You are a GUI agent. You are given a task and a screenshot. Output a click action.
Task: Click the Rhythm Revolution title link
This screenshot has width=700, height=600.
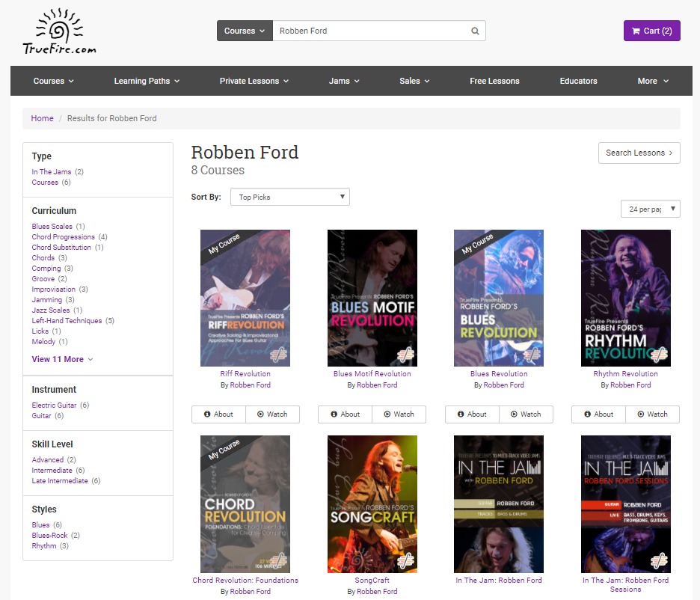click(625, 374)
